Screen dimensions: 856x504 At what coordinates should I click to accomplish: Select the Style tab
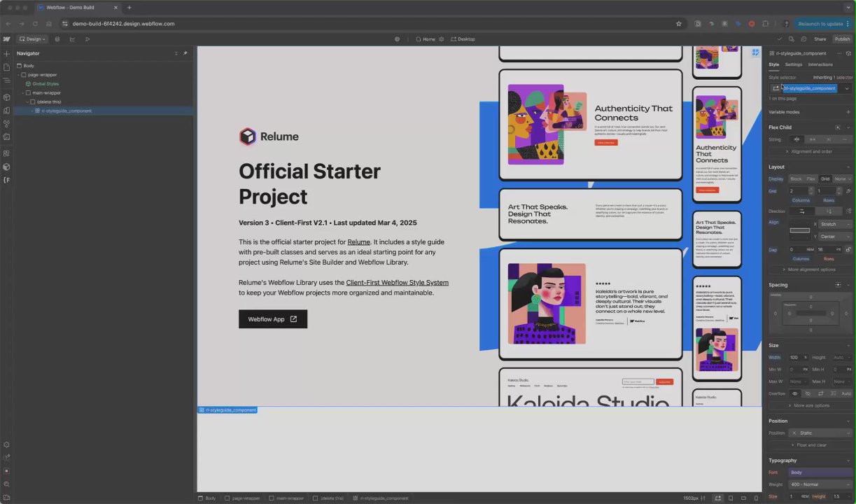773,64
